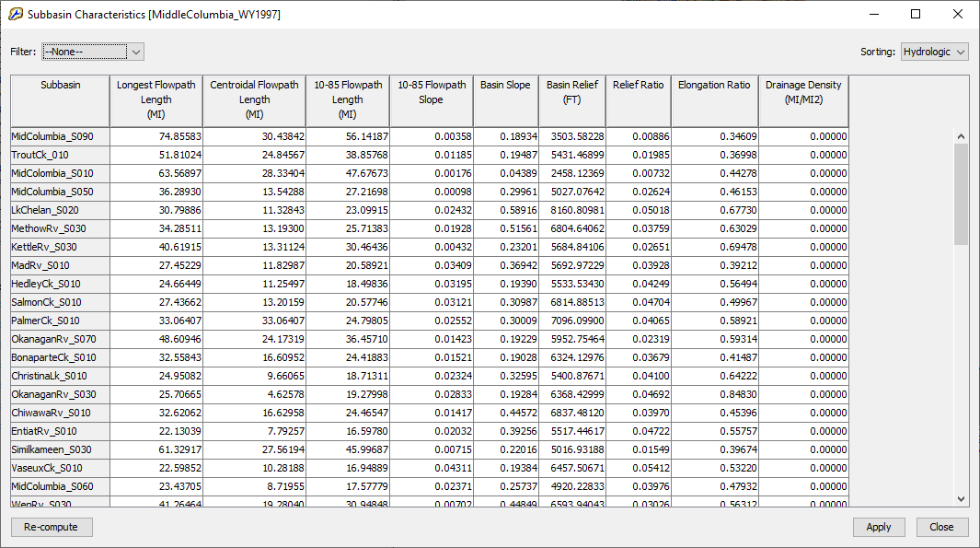Click the table scrollbar down arrow
Image resolution: width=980 pixels, height=548 pixels.
pos(962,498)
